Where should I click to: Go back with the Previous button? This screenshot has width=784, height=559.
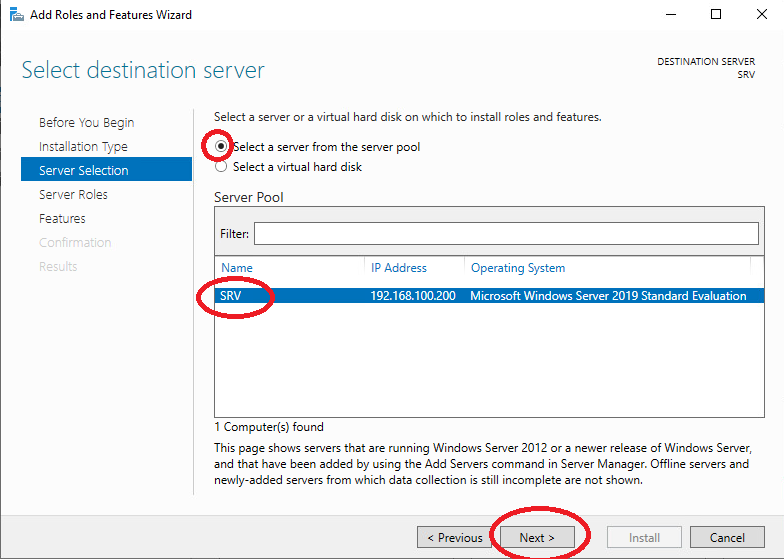[454, 537]
